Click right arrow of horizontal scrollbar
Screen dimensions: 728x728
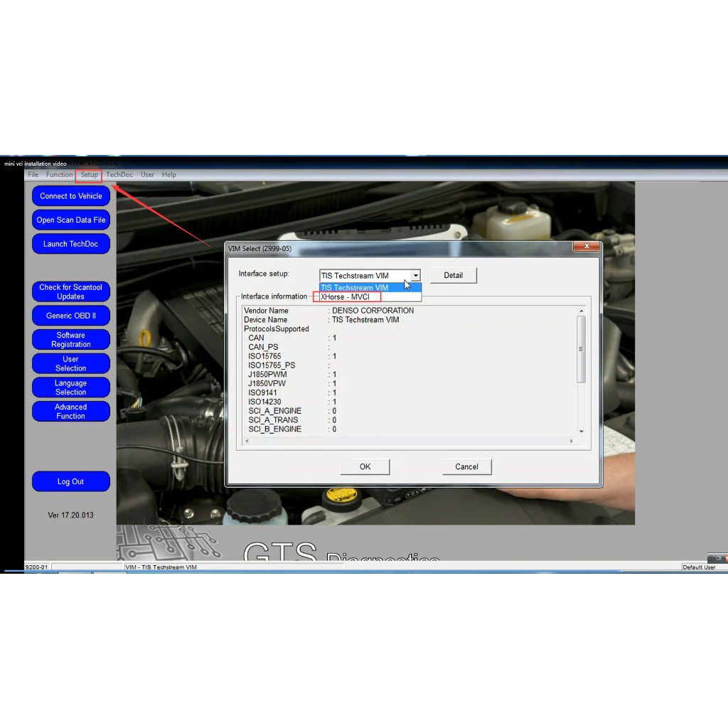(572, 441)
